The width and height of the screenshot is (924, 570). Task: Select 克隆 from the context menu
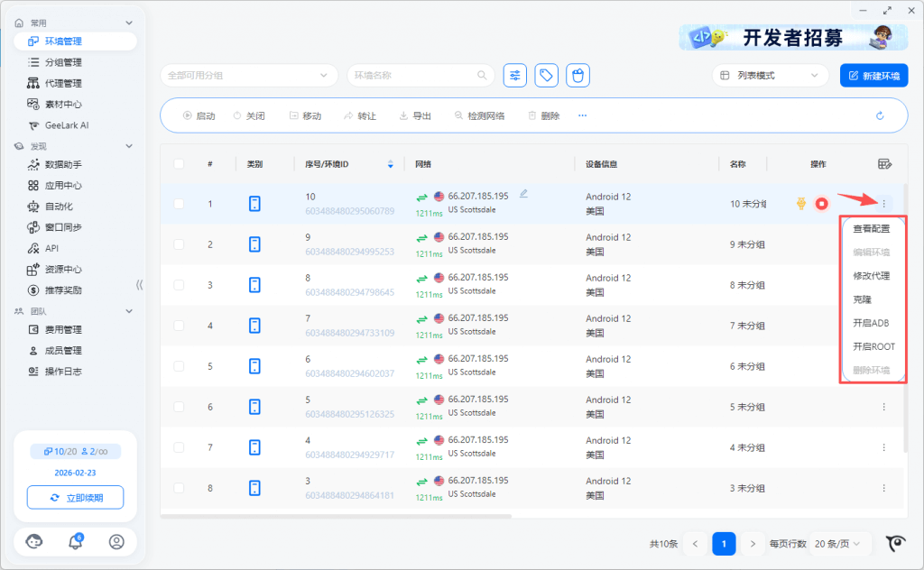[863, 299]
